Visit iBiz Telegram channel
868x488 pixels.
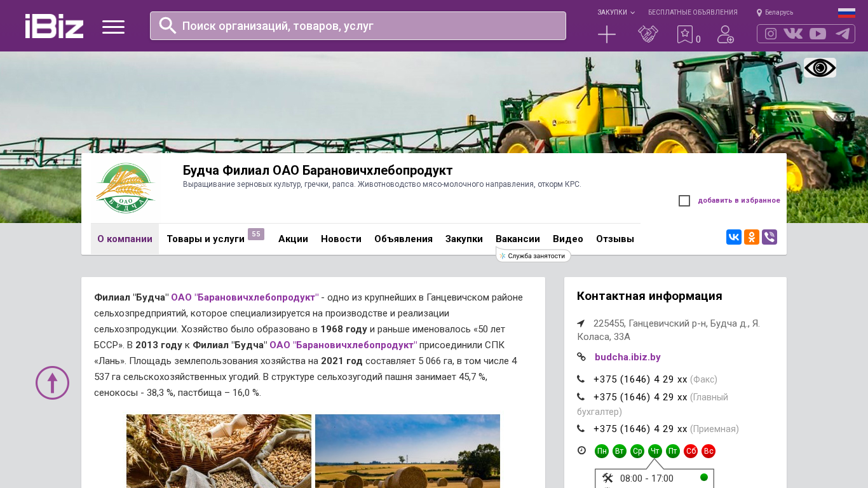(x=843, y=34)
